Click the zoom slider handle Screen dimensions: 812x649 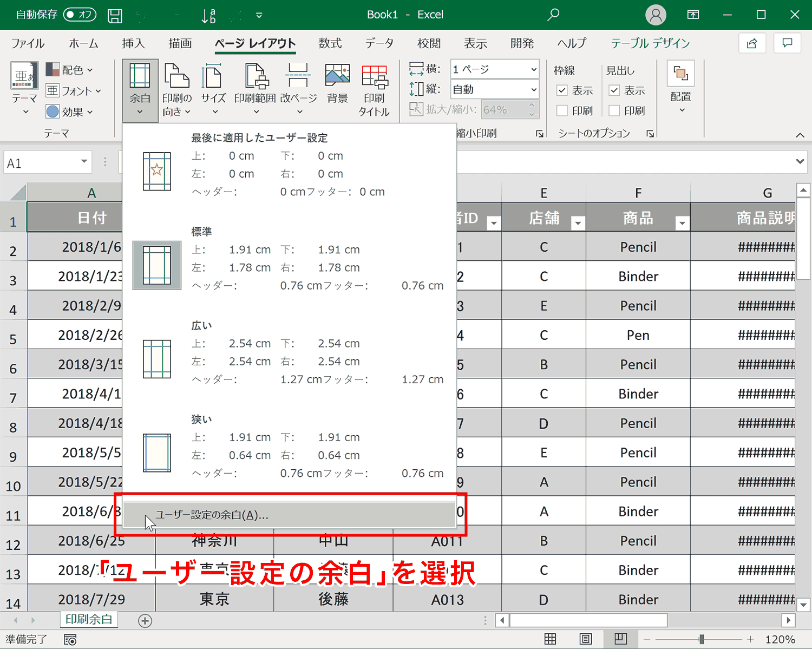[x=702, y=639]
